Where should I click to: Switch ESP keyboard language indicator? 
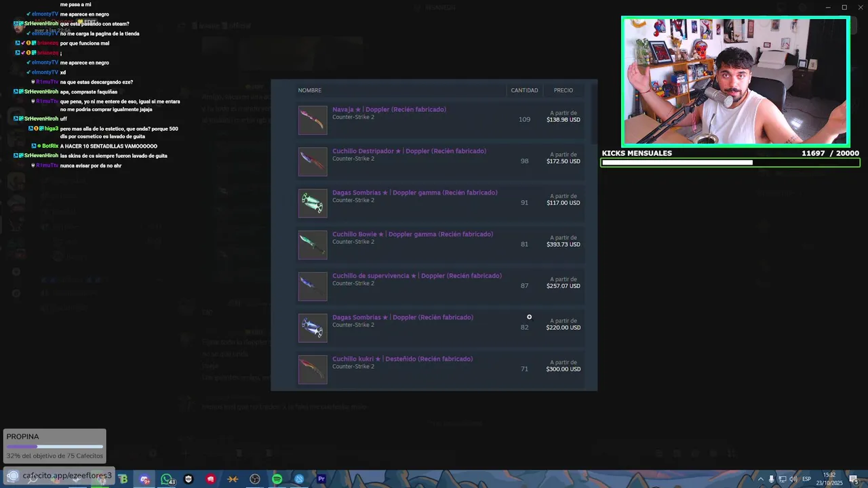point(807,479)
